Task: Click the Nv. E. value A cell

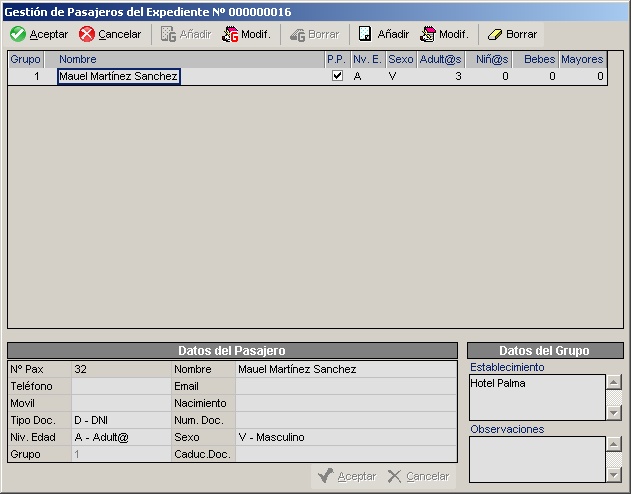Action: click(x=367, y=76)
